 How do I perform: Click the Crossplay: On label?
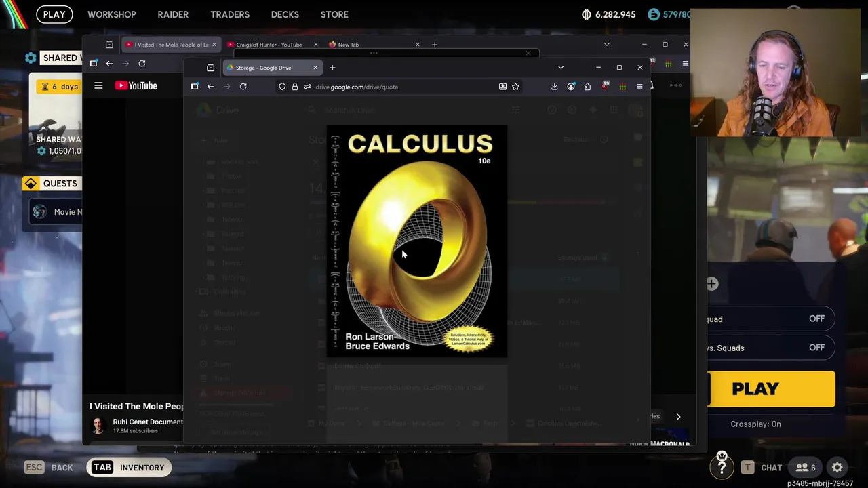pyautogui.click(x=756, y=424)
